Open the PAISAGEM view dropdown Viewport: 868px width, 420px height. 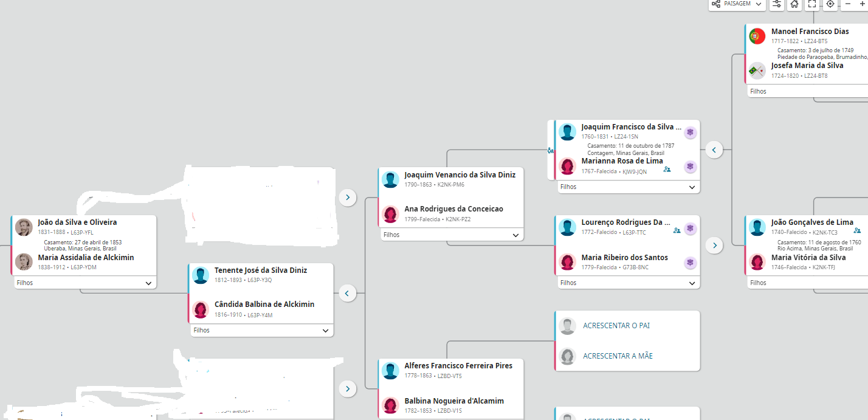[x=737, y=4]
